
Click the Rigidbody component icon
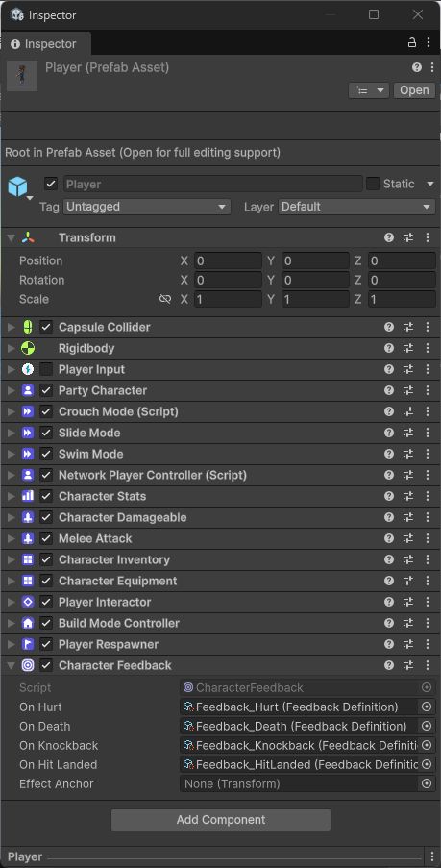28,348
